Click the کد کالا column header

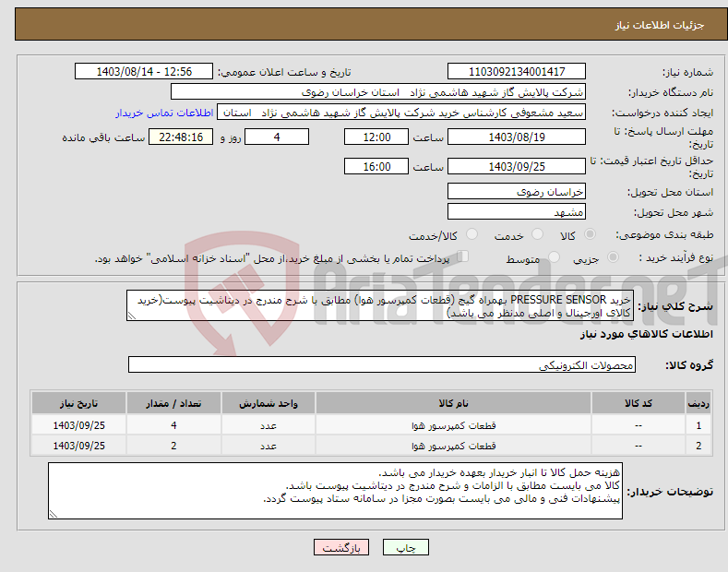point(638,403)
